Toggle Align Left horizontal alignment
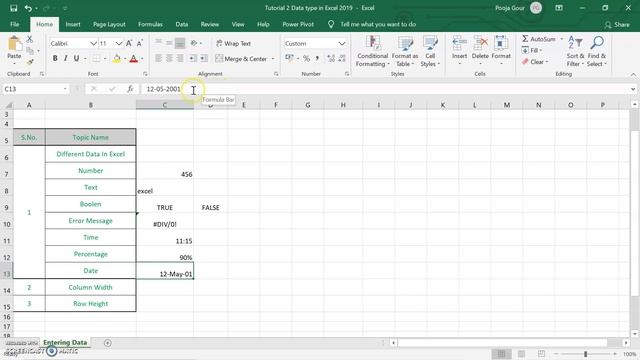This screenshot has width=640, height=360. pyautogui.click(x=158, y=59)
